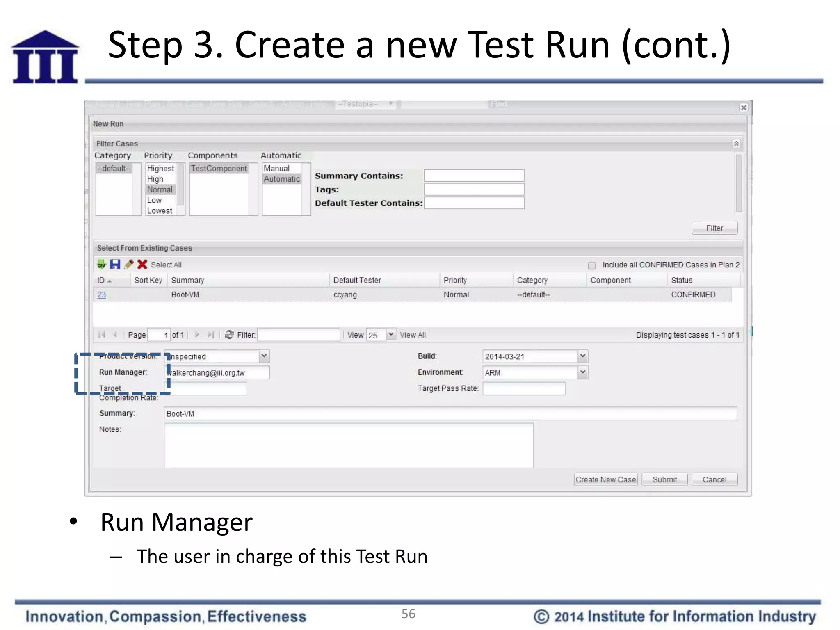Click the CSV export icon
Image resolution: width=840 pixels, height=630 pixels.
click(x=101, y=265)
